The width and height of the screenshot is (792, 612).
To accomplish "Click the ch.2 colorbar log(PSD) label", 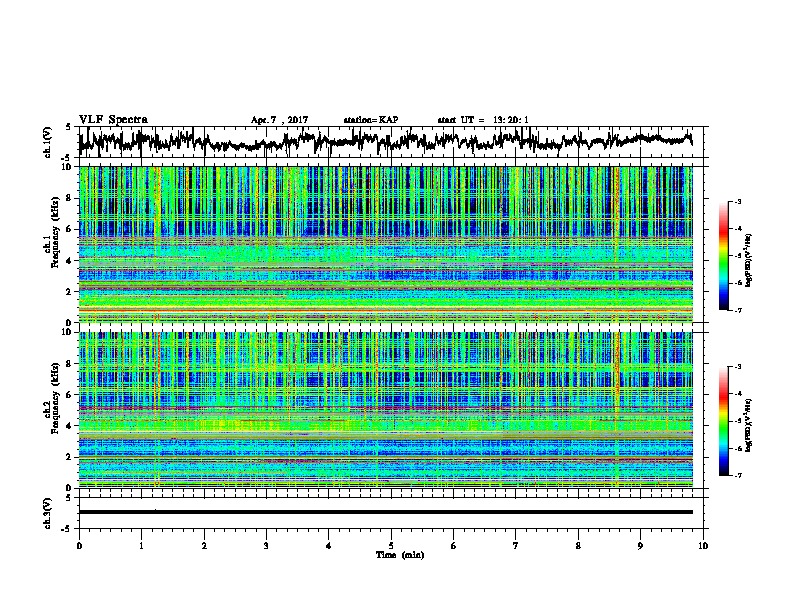I will pyautogui.click(x=749, y=425).
